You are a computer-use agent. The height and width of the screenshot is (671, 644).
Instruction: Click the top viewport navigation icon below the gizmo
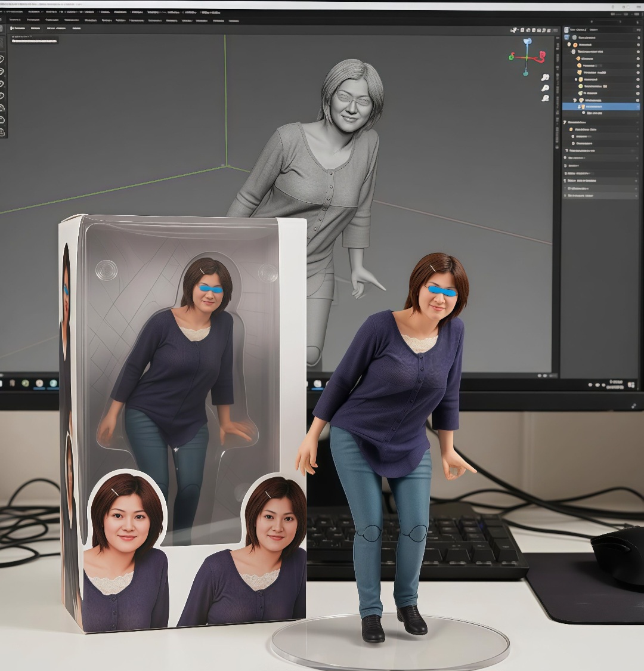click(545, 78)
